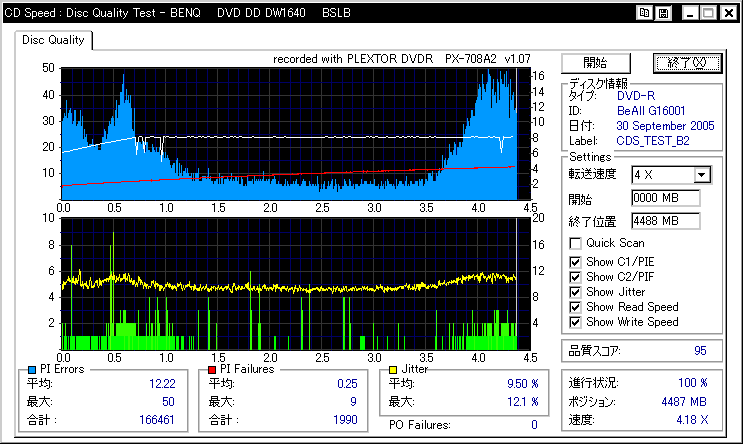Click PI Errors total 166461

(x=157, y=420)
